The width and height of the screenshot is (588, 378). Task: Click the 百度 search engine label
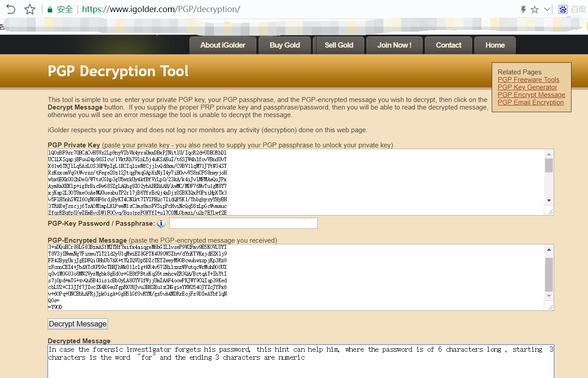(578, 9)
